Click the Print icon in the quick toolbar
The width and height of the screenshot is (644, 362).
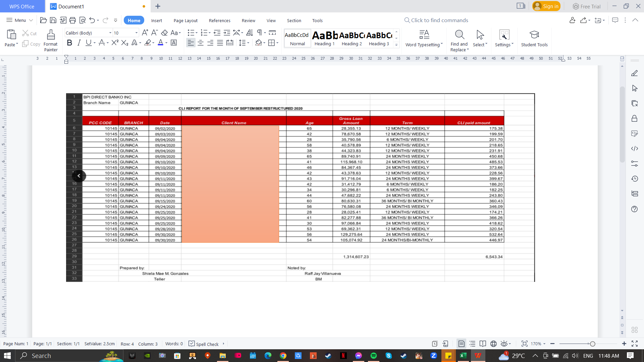click(72, 20)
